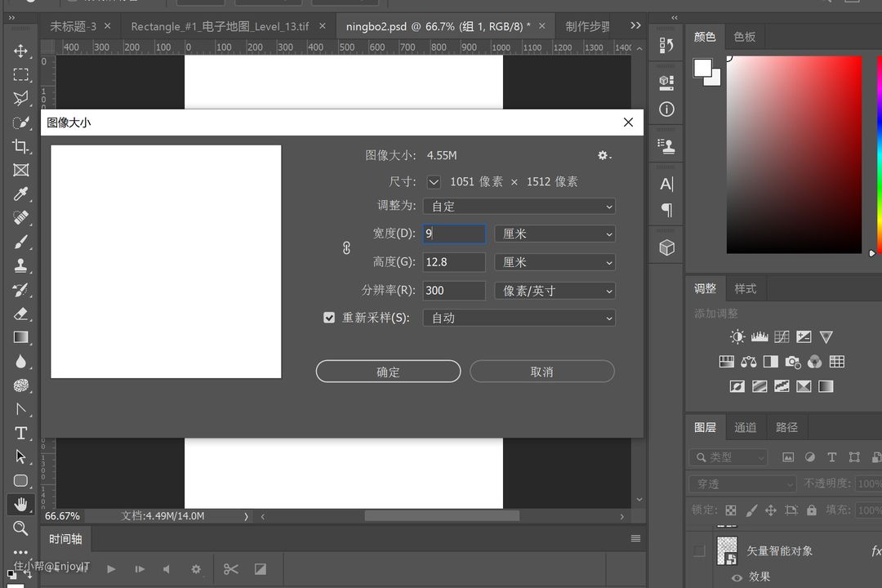The width and height of the screenshot is (882, 588).
Task: Click the 确定 button
Action: coord(388,372)
